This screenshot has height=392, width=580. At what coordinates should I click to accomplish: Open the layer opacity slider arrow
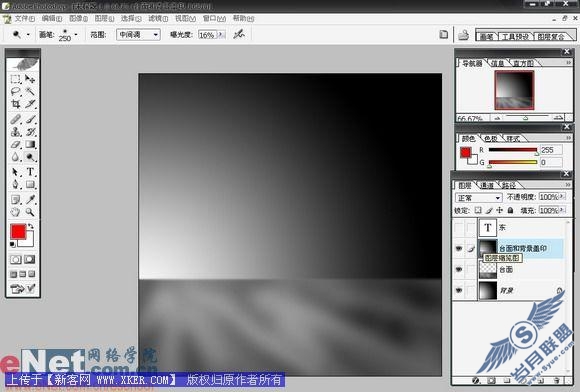click(562, 197)
